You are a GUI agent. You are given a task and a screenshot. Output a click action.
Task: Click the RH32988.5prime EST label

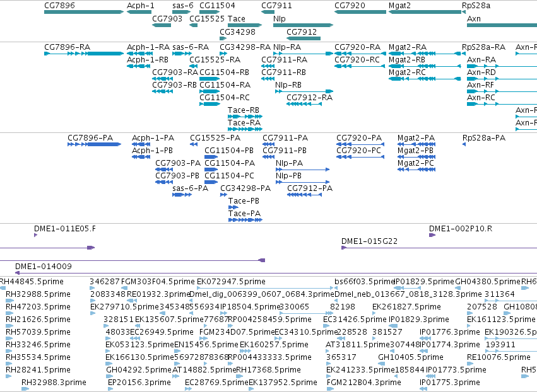(38, 294)
